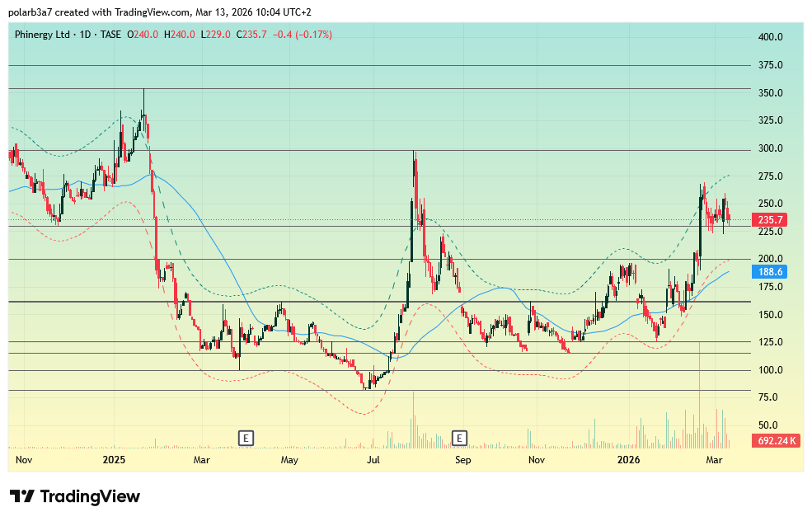The image size is (812, 521).
Task: Click the 350.0 price axis label
Action: [x=770, y=93]
